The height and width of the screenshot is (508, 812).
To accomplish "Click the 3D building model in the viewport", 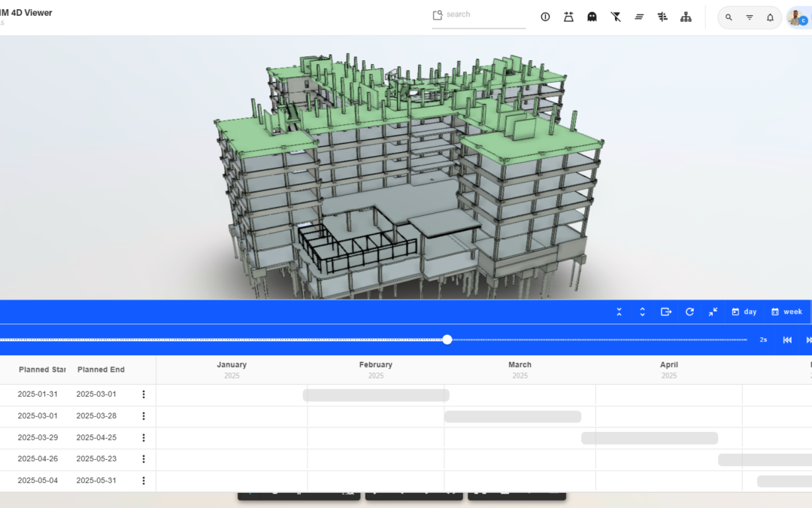I will tap(408, 176).
